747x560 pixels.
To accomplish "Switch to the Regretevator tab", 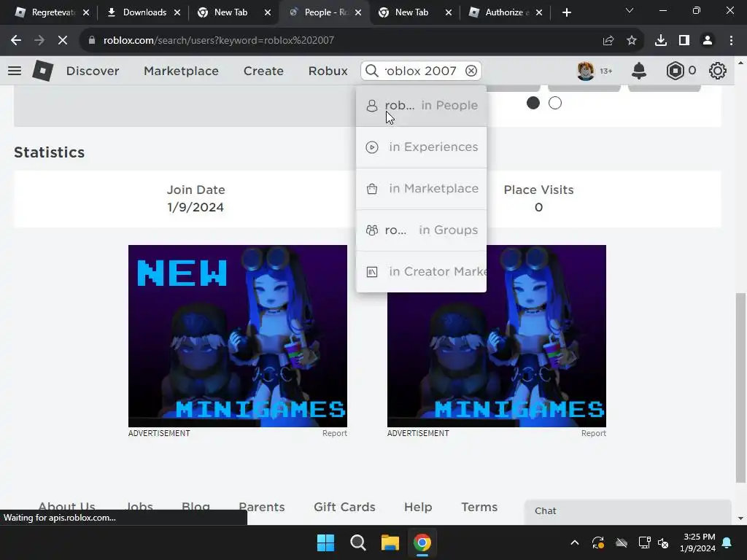I will pos(51,12).
